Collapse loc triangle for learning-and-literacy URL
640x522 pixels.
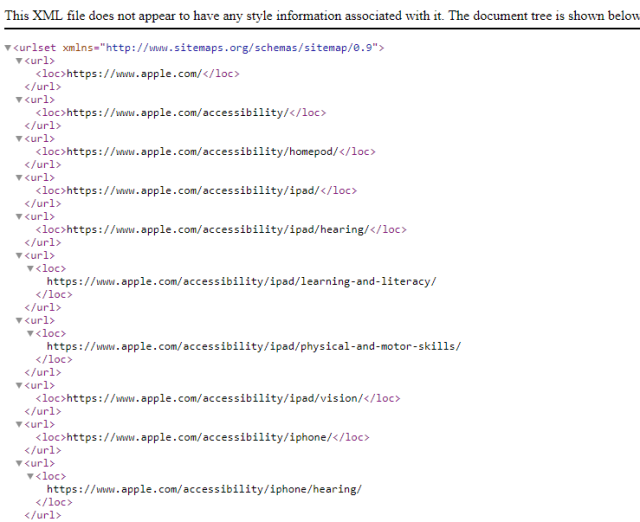30,269
